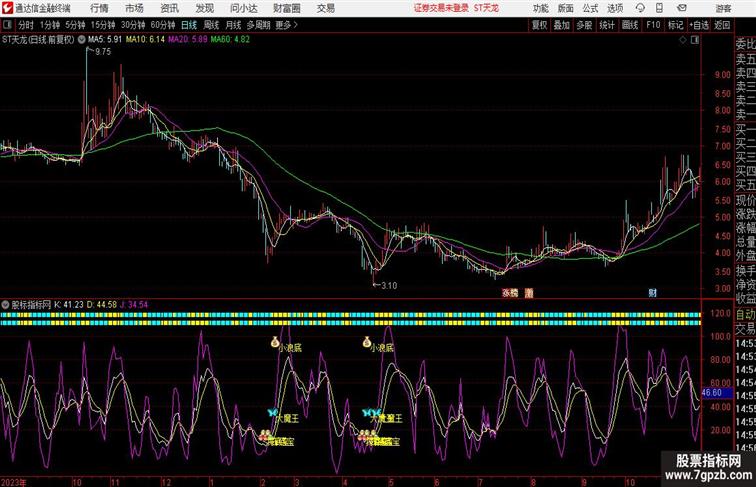Click the 复权 toolbar button
756x487 pixels.
pyautogui.click(x=540, y=25)
